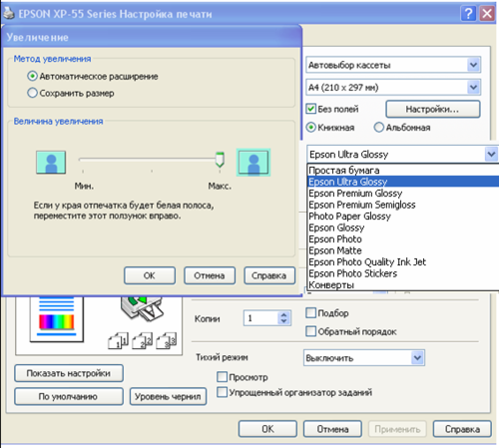Open the Тихий режим Выключить dropdown

pos(364,358)
